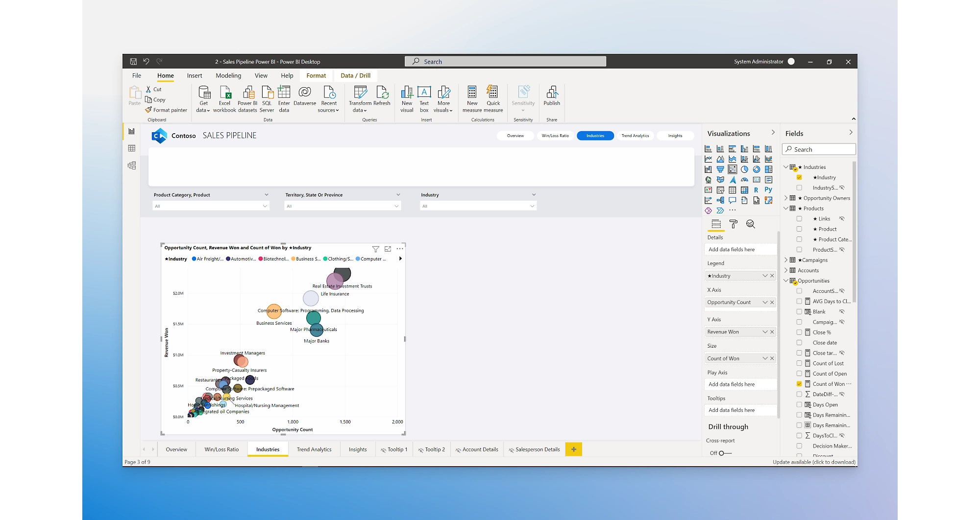Click Overview navigation button in report

[x=515, y=136]
